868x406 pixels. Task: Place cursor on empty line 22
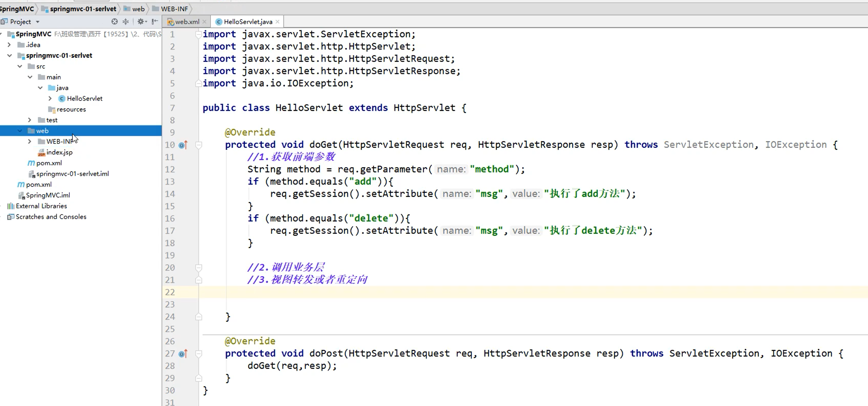pyautogui.click(x=533, y=292)
